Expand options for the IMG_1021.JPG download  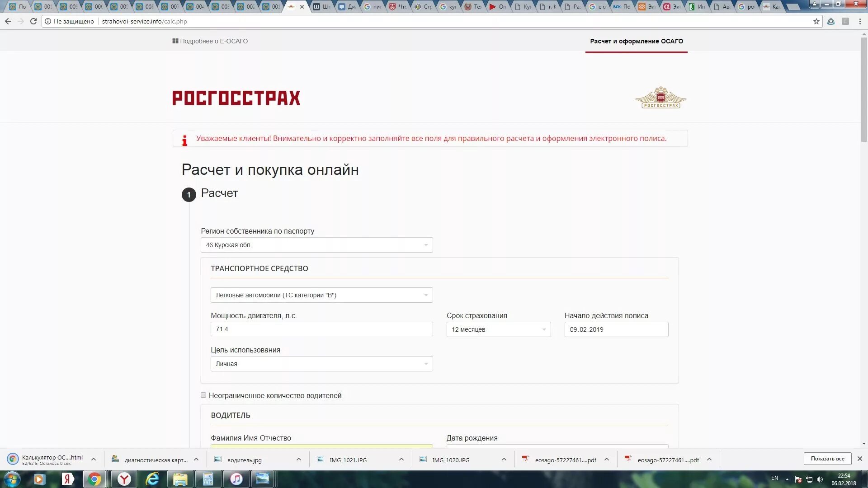401,460
